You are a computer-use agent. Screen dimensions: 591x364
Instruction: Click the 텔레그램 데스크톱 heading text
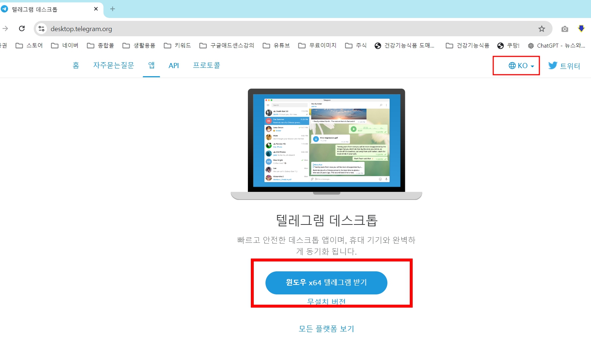[326, 220]
